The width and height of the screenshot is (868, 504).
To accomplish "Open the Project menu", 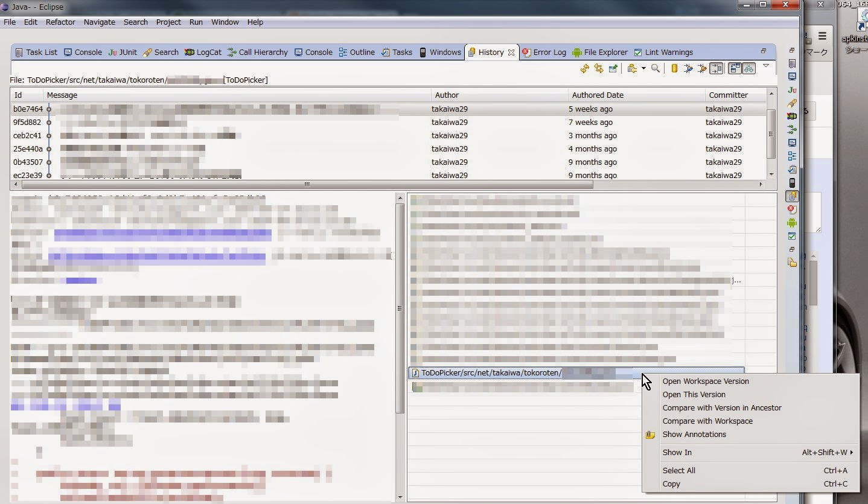I will click(x=168, y=22).
